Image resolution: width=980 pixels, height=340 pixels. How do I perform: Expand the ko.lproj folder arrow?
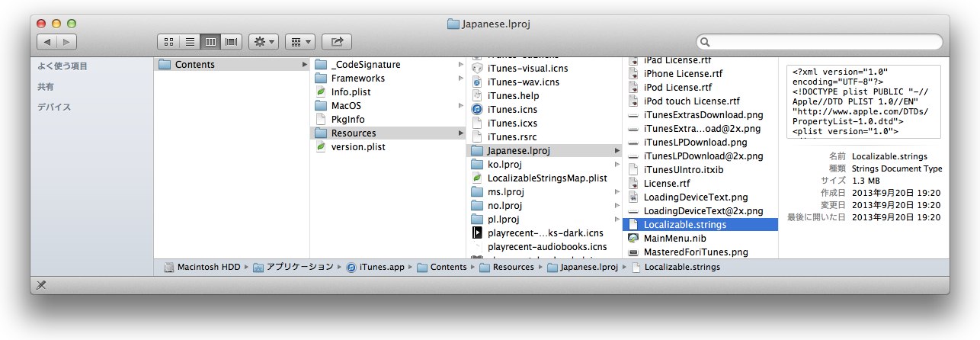[x=617, y=165]
